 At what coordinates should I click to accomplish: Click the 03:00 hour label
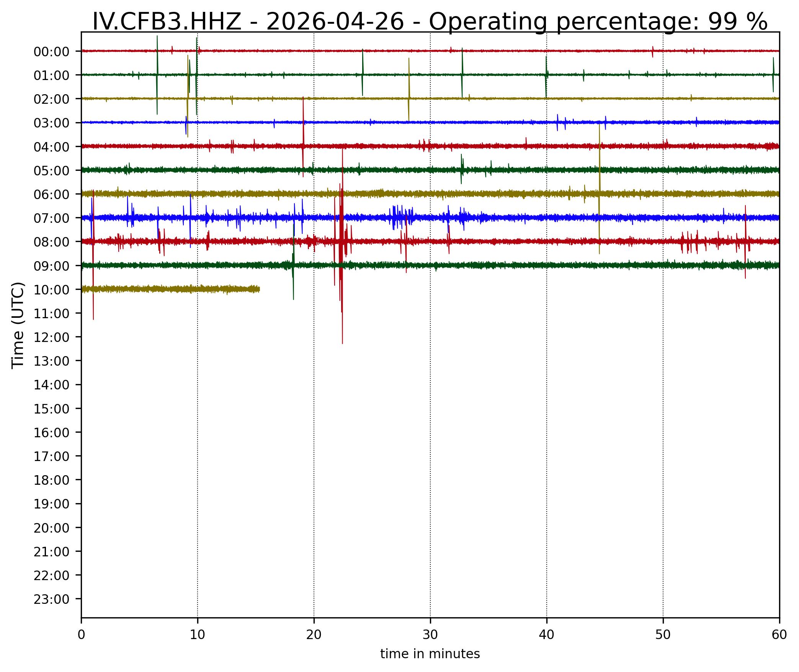click(51, 123)
